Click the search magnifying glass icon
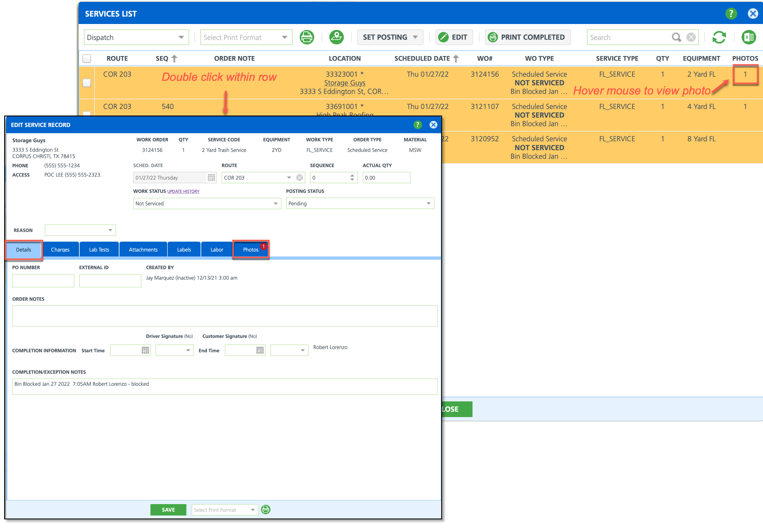The width and height of the screenshot is (763, 532). [676, 37]
